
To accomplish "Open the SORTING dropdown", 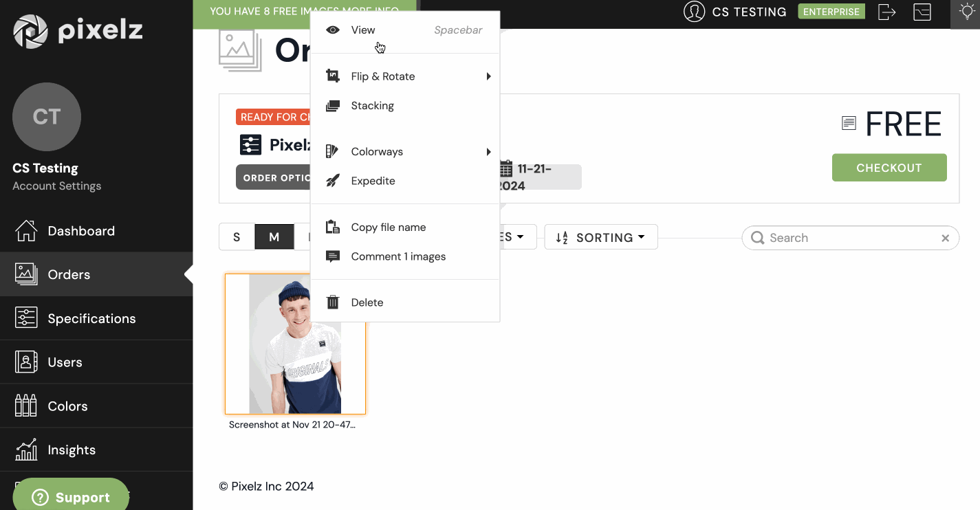I will pos(600,236).
